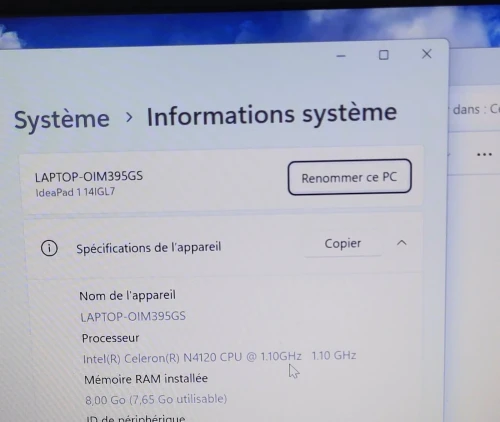
Task: Select the IdeaPad 1 14IGL7 model text
Action: point(75,192)
